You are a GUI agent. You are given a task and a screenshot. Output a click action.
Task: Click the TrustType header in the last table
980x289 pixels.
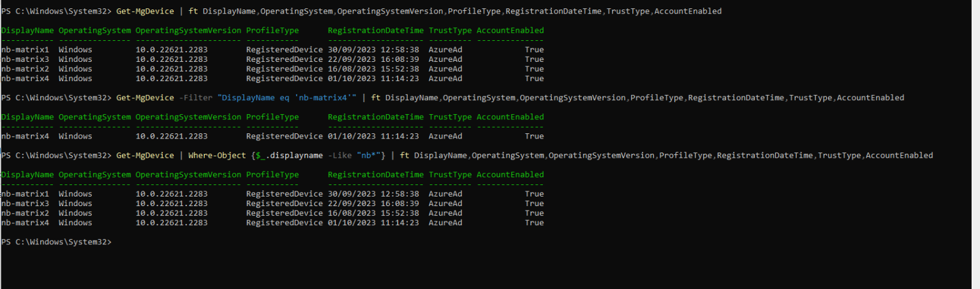(x=450, y=175)
